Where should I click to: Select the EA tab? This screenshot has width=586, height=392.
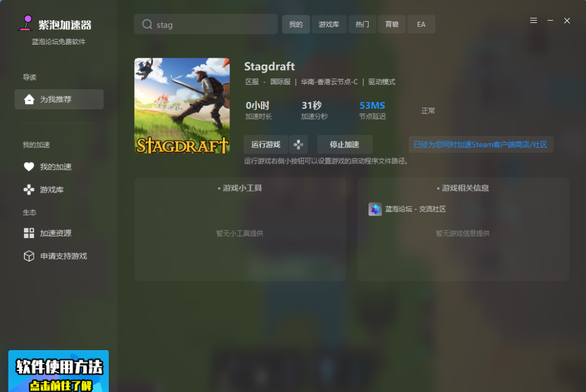click(x=421, y=24)
